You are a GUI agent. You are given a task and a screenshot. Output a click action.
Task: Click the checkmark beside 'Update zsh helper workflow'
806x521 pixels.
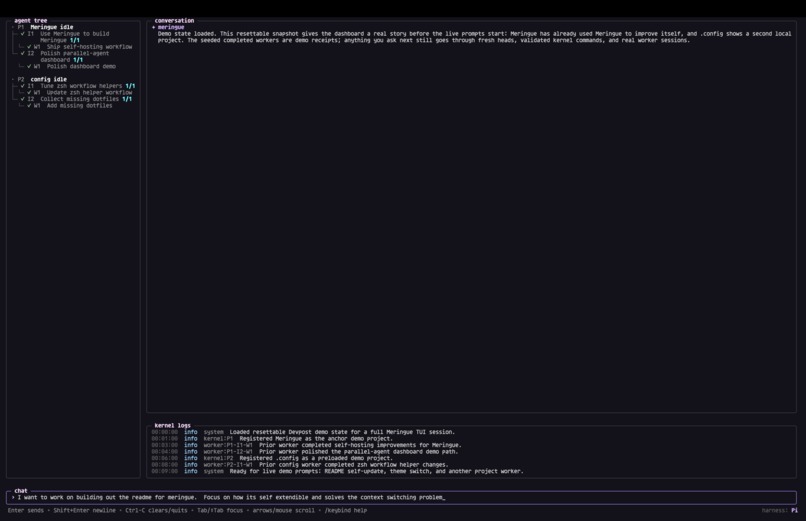29,92
